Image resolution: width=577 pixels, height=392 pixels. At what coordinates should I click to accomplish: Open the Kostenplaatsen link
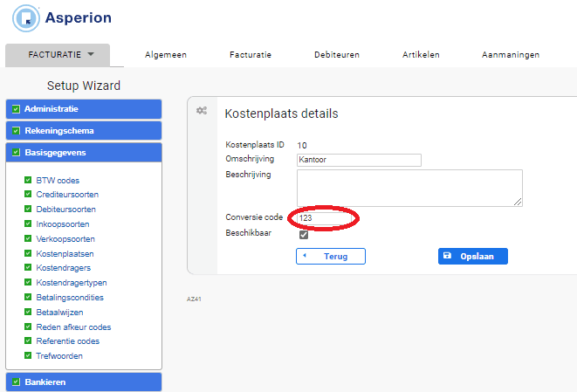pos(65,253)
